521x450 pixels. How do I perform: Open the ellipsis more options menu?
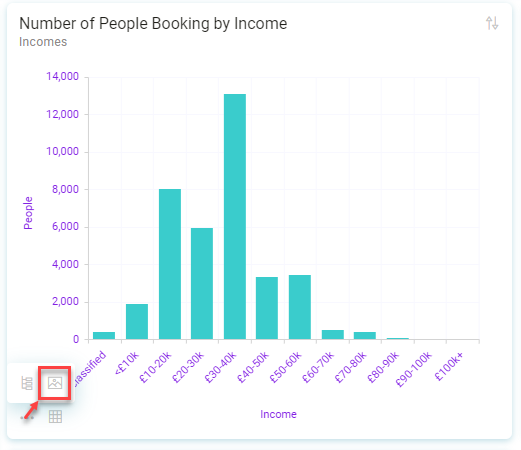[x=27, y=417]
